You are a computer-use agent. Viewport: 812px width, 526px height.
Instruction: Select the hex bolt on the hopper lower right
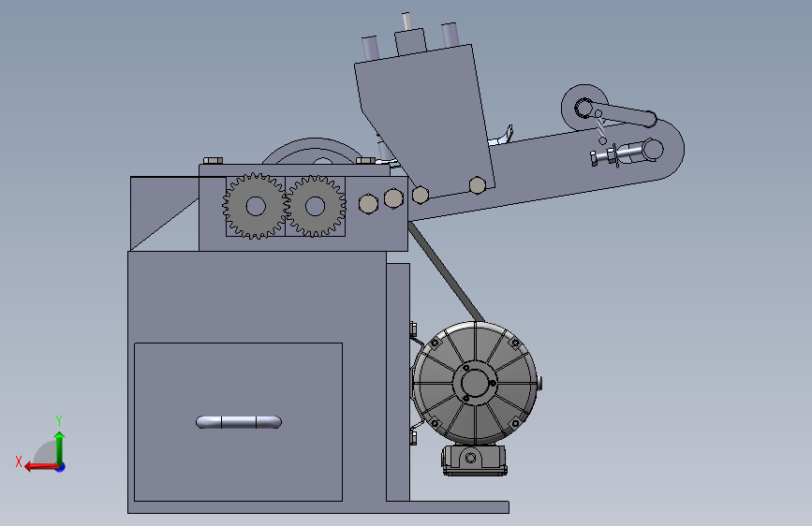477,184
